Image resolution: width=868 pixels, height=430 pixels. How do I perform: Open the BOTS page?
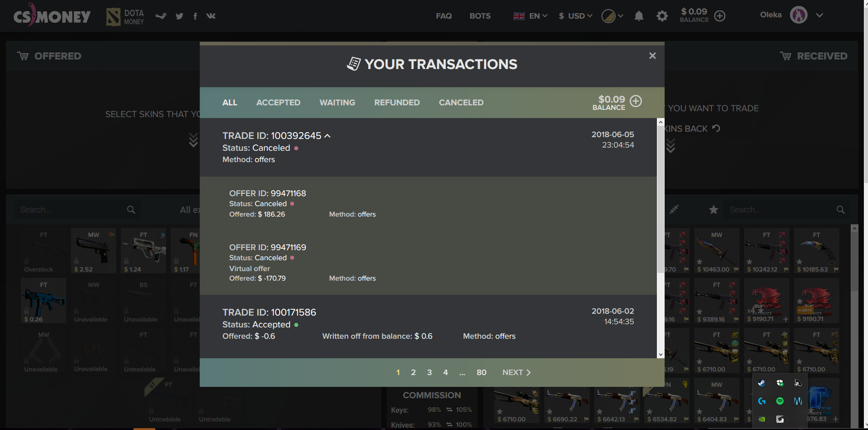coord(480,16)
